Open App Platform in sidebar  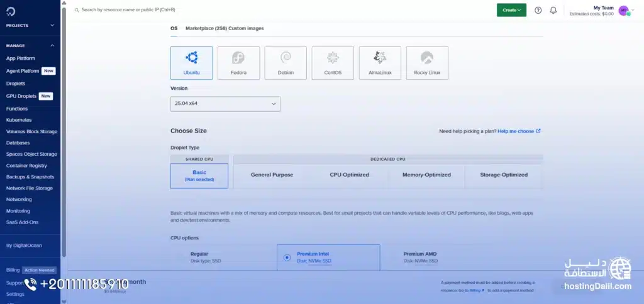[21, 58]
